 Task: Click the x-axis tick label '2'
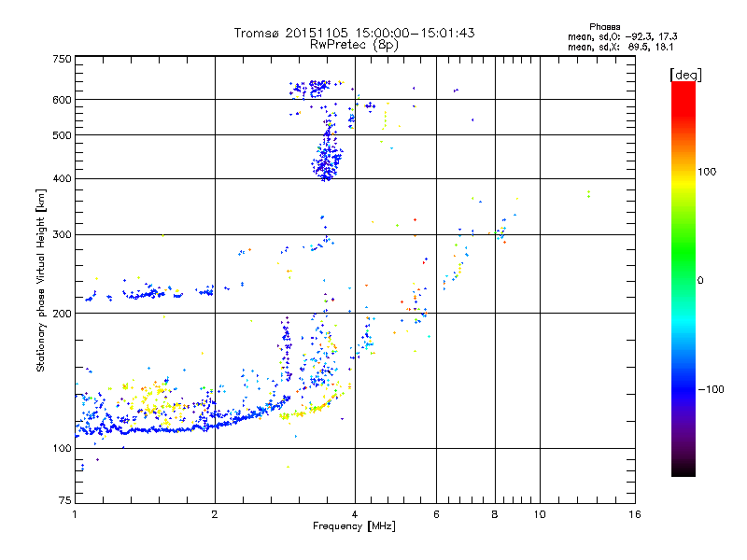(x=215, y=514)
